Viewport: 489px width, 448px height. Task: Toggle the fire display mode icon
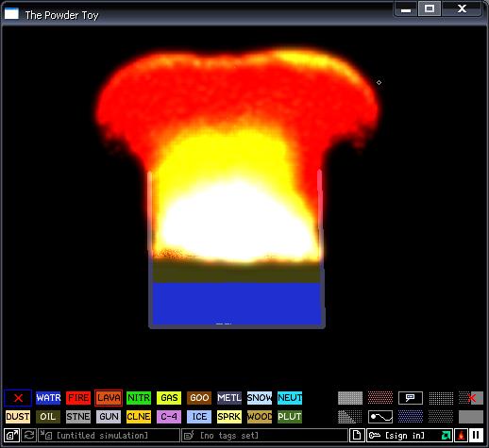tap(462, 436)
